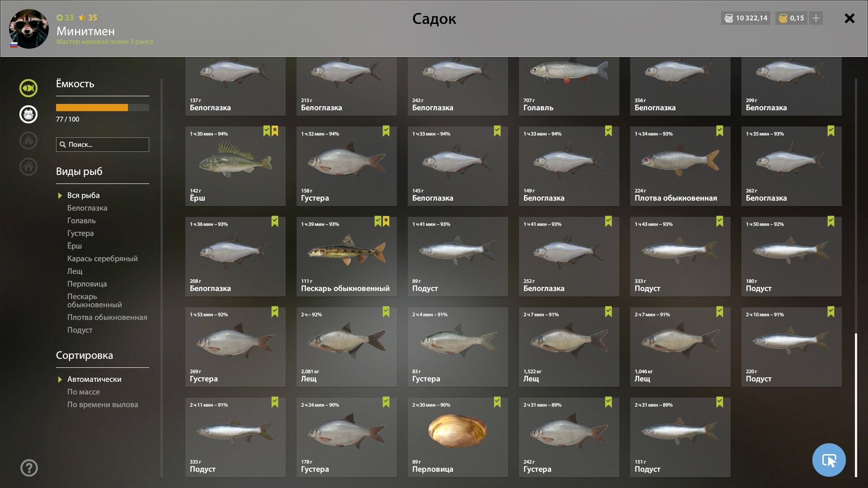The width and height of the screenshot is (868, 488).
Task: Open the fish keepnet sidebar icon
Action: (x=28, y=88)
